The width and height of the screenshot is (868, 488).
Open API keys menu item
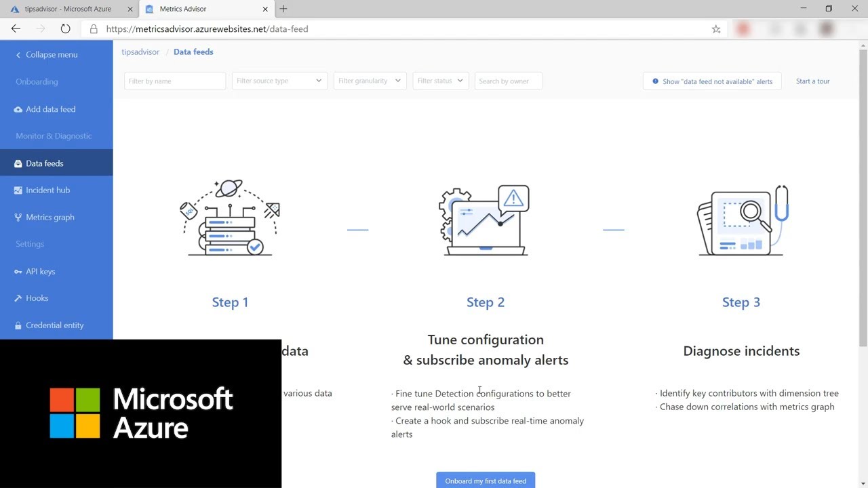pos(56,272)
